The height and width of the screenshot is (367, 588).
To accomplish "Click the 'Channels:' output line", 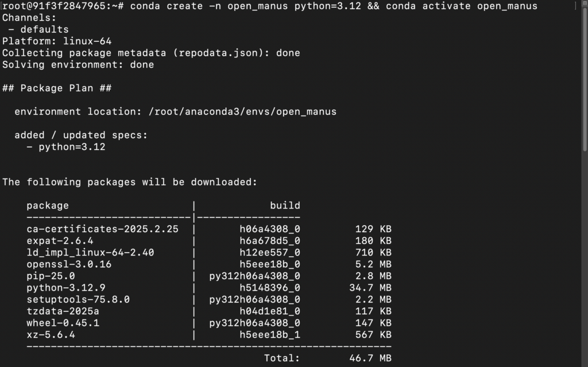I will (x=29, y=18).
